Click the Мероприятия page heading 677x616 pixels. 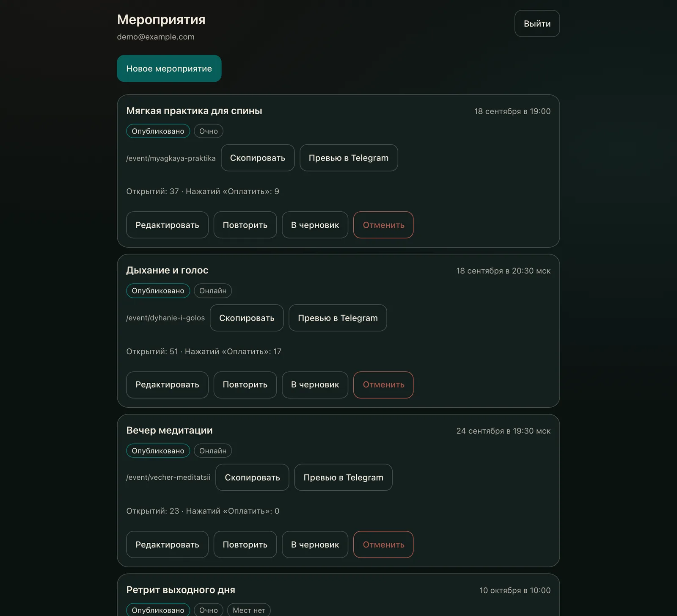point(161,19)
